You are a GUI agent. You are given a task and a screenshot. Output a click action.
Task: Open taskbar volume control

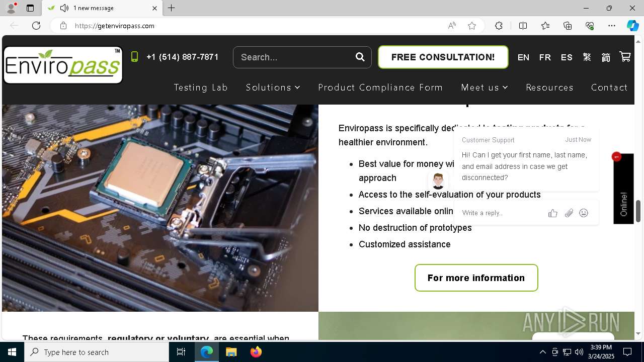579,352
